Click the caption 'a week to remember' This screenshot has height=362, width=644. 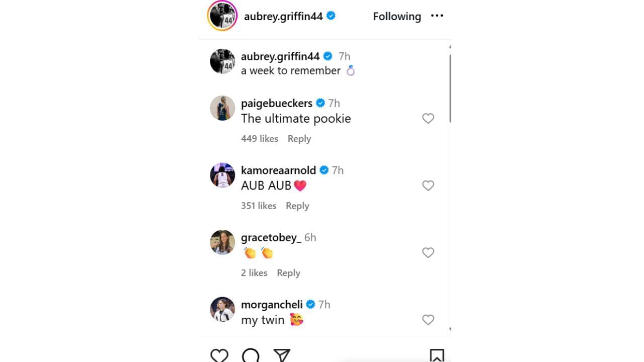(x=291, y=70)
